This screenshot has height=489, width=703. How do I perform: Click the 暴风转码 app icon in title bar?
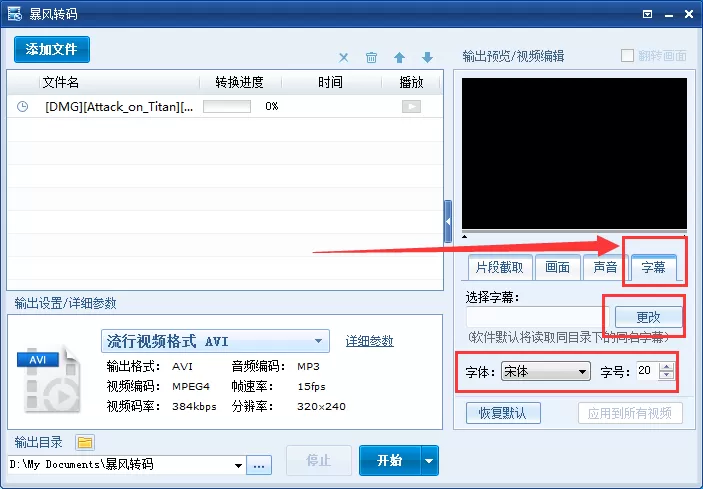(x=14, y=14)
